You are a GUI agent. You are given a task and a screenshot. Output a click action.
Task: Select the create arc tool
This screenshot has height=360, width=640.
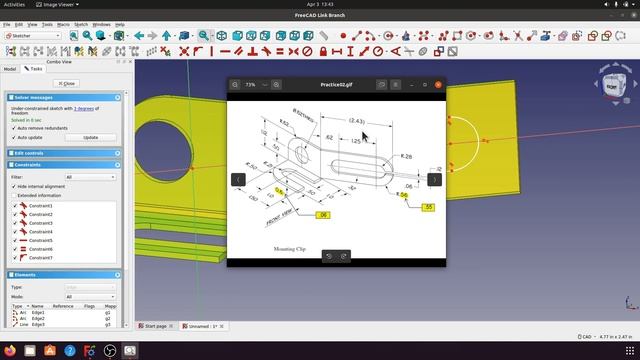click(x=370, y=36)
